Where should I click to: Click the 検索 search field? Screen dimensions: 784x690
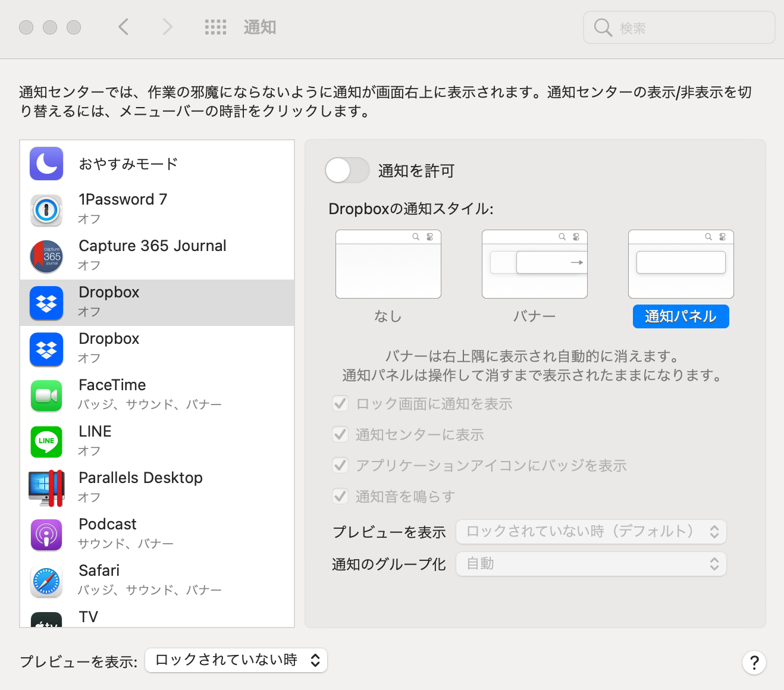(x=678, y=27)
